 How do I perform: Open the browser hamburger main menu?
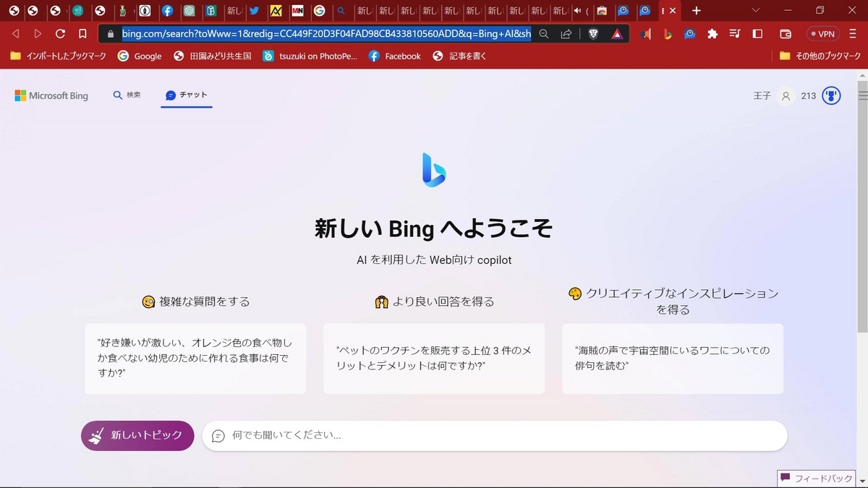coord(853,34)
